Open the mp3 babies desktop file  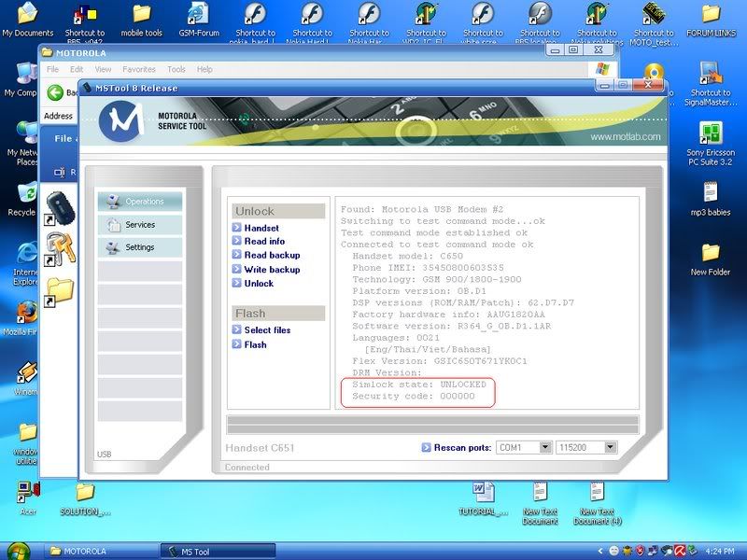tap(711, 199)
